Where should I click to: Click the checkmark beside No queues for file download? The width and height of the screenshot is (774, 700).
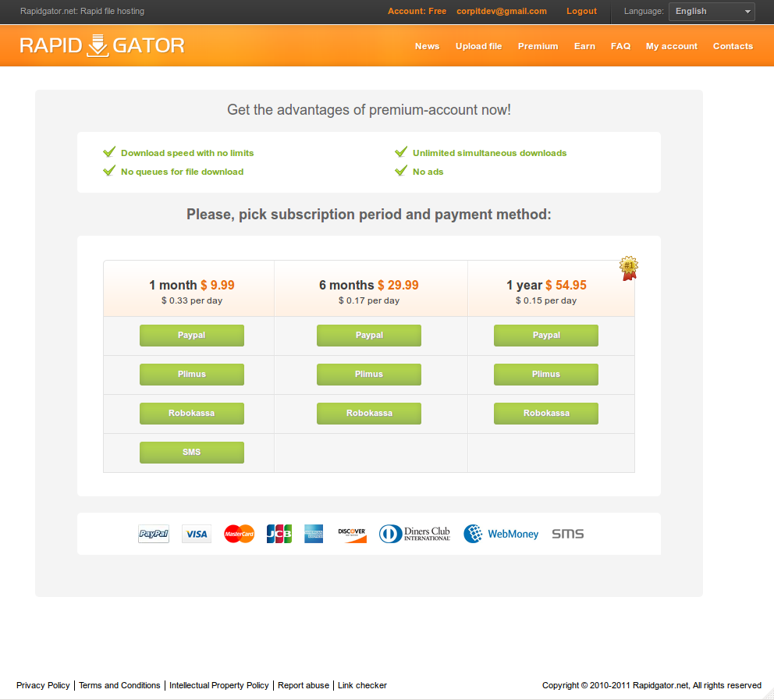click(109, 171)
